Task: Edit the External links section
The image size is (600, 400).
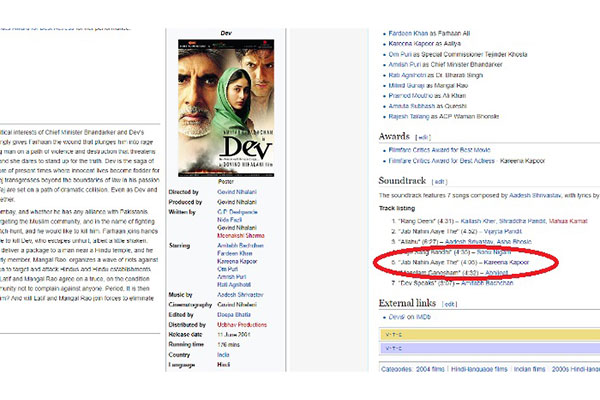Action: pos(450,304)
